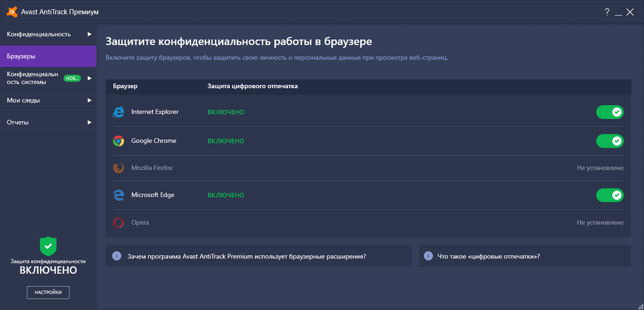Click Не установлено next to Mozilla Firefox

point(601,168)
